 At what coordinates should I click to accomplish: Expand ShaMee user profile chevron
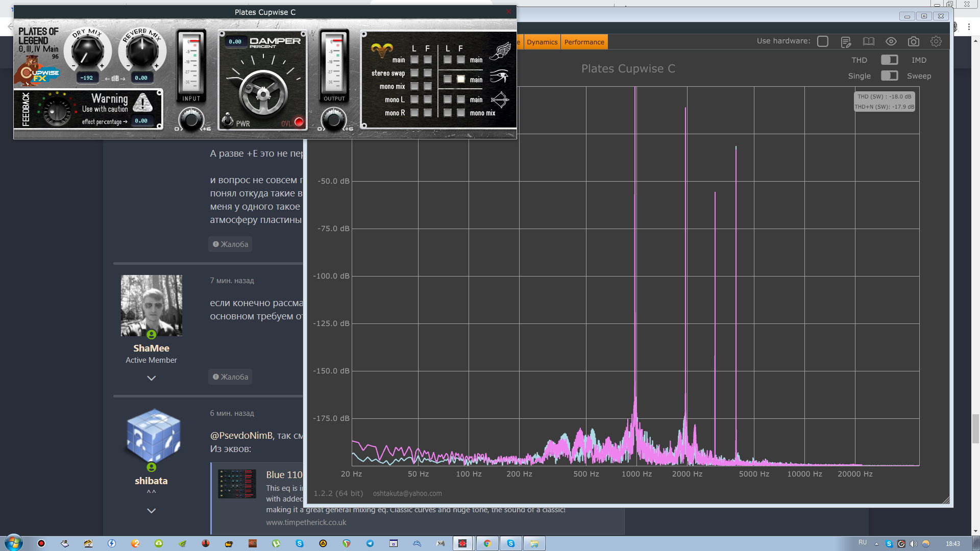pos(151,378)
